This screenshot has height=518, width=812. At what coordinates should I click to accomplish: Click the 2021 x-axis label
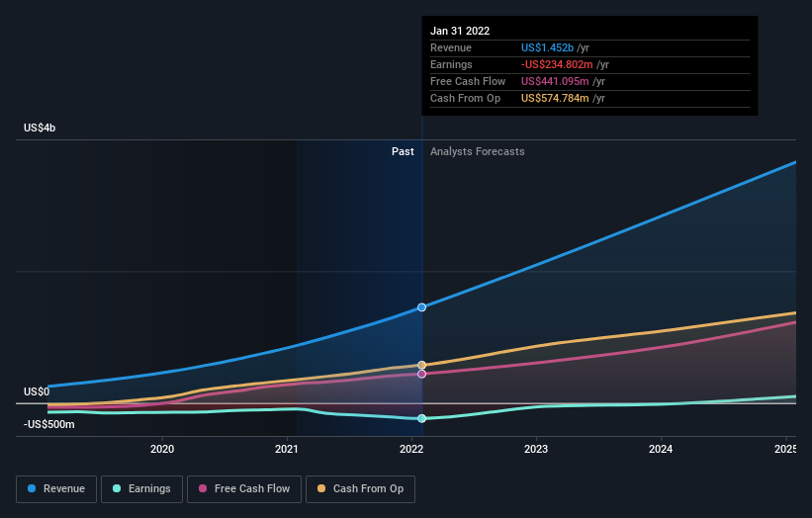click(287, 449)
